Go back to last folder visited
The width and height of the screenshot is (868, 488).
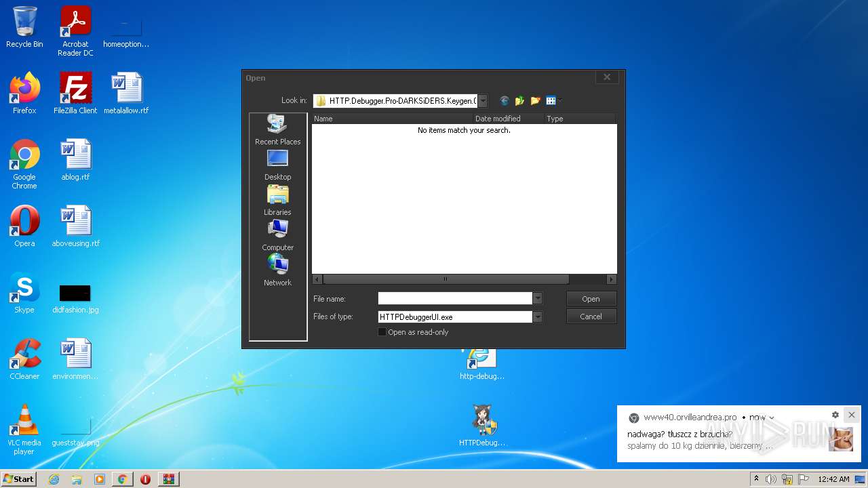pos(505,101)
